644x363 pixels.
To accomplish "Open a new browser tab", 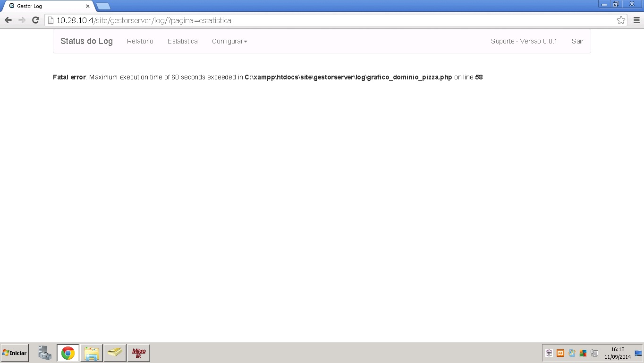I will click(103, 6).
